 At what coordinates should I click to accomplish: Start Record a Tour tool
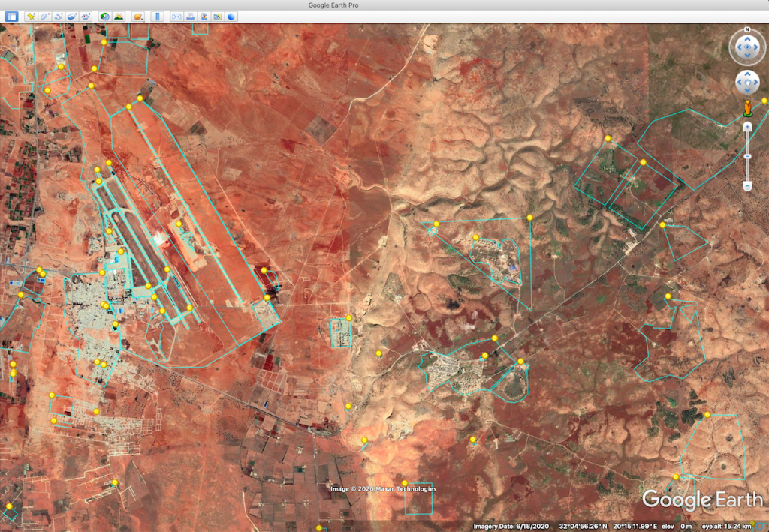point(86,17)
